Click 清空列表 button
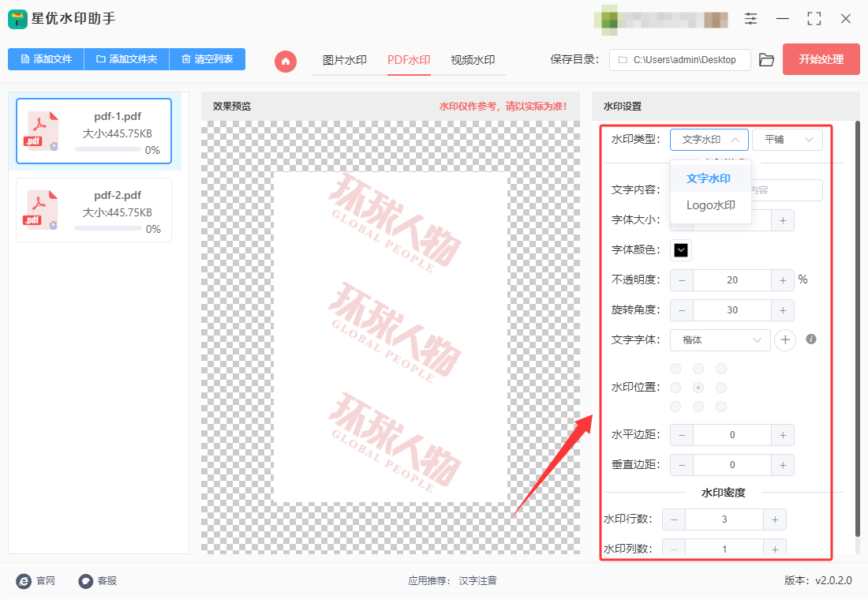 tap(207, 59)
